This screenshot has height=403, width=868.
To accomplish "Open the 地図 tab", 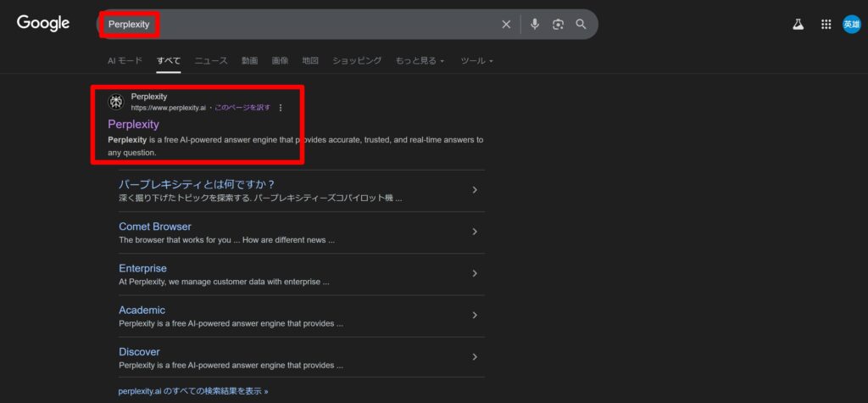I will click(x=310, y=61).
